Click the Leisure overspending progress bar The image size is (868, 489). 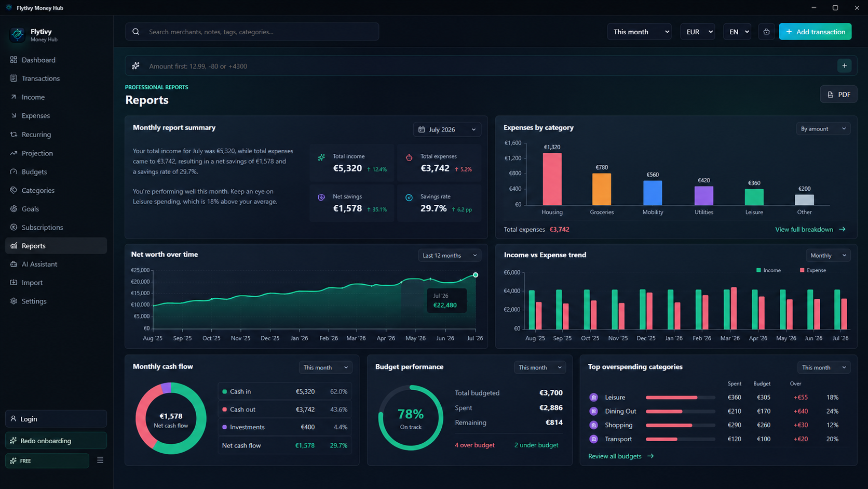(x=681, y=398)
